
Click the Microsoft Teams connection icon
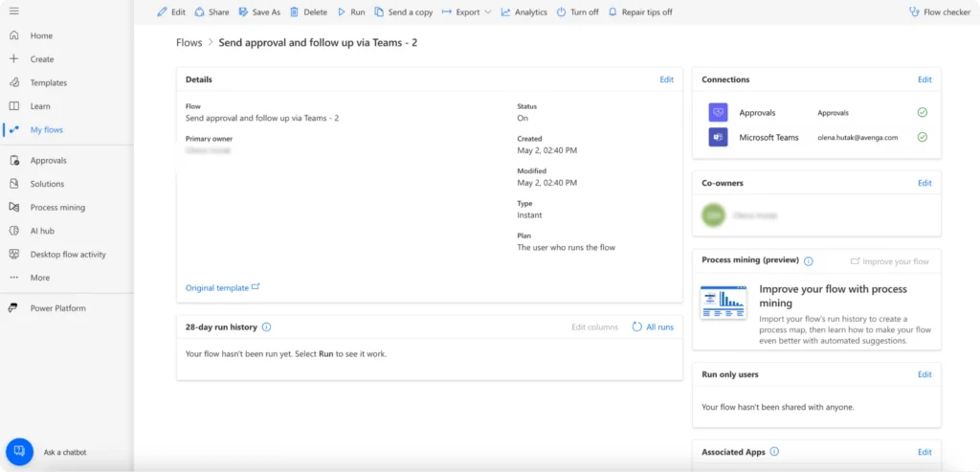point(718,137)
